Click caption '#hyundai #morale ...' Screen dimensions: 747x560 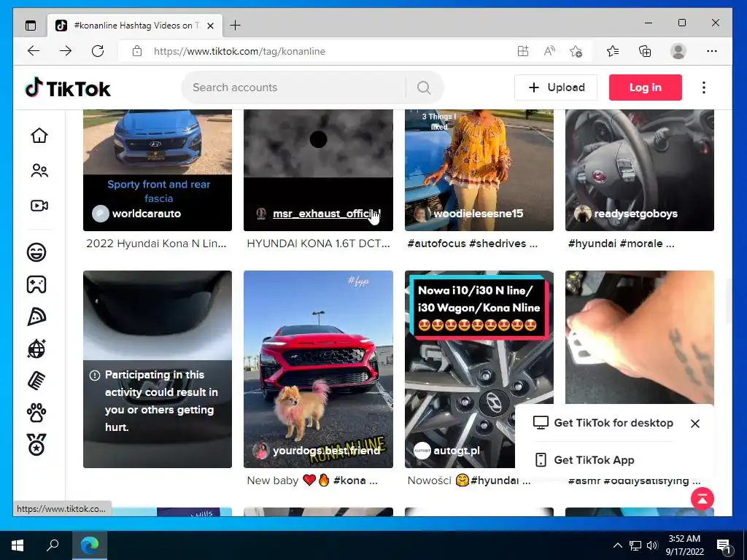pos(622,244)
